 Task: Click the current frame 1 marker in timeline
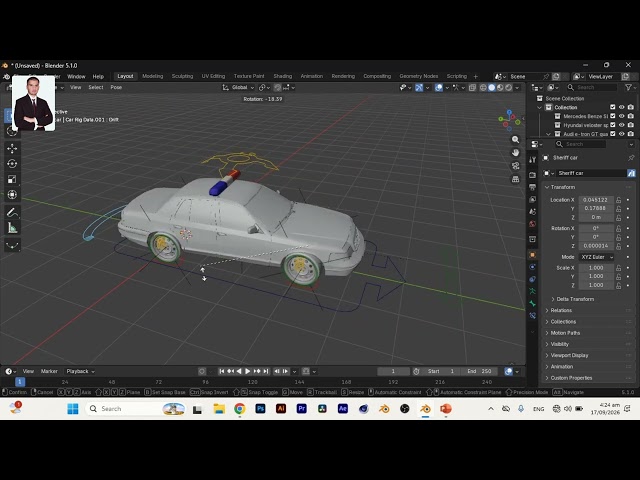click(20, 382)
